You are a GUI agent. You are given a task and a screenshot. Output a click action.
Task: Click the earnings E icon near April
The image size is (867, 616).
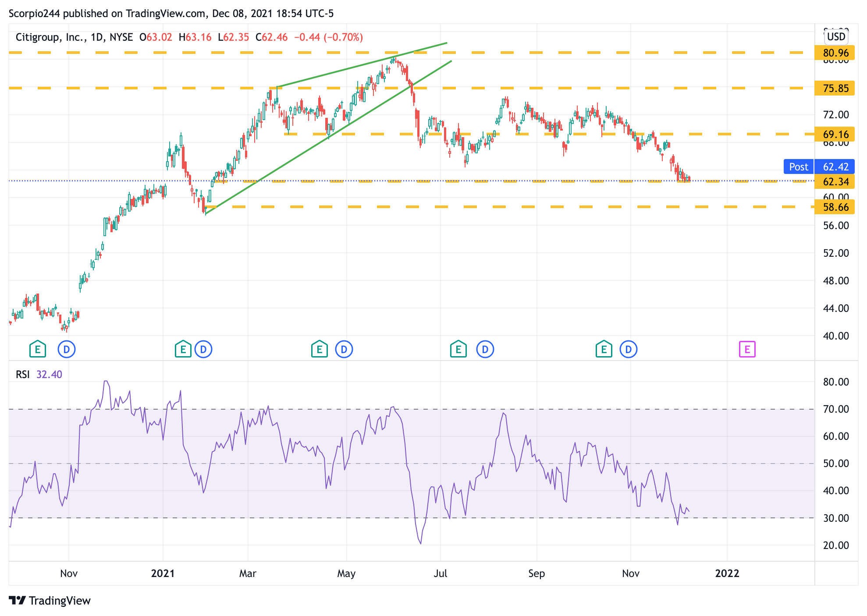(x=320, y=349)
